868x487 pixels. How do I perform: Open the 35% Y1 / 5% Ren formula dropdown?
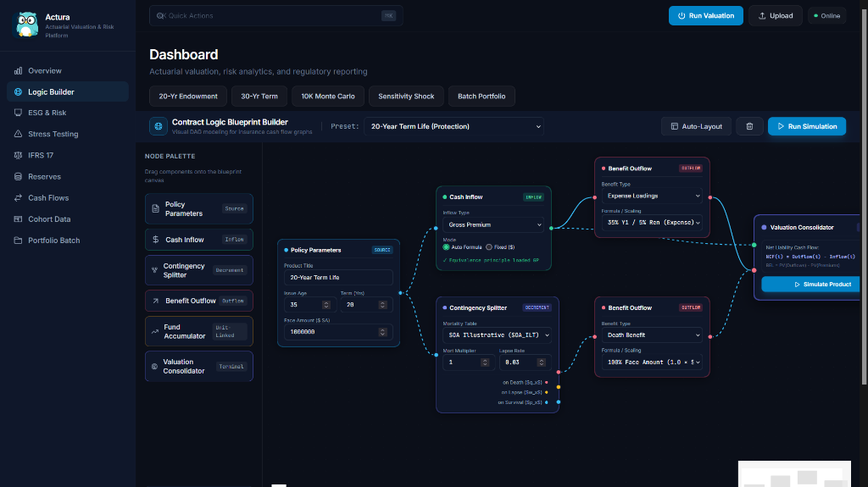[x=652, y=223]
